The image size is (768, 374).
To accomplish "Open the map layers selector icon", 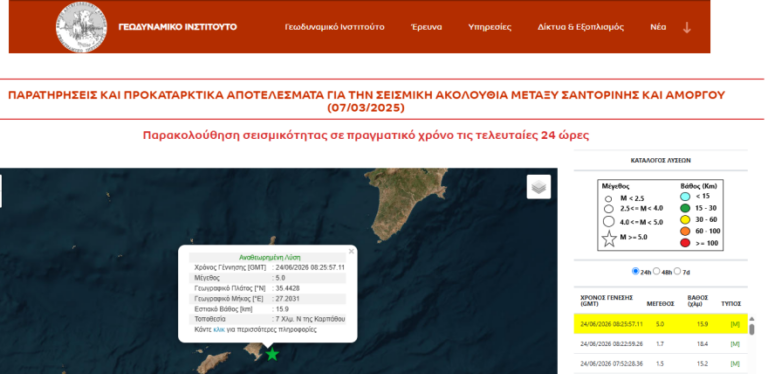I will [539, 187].
